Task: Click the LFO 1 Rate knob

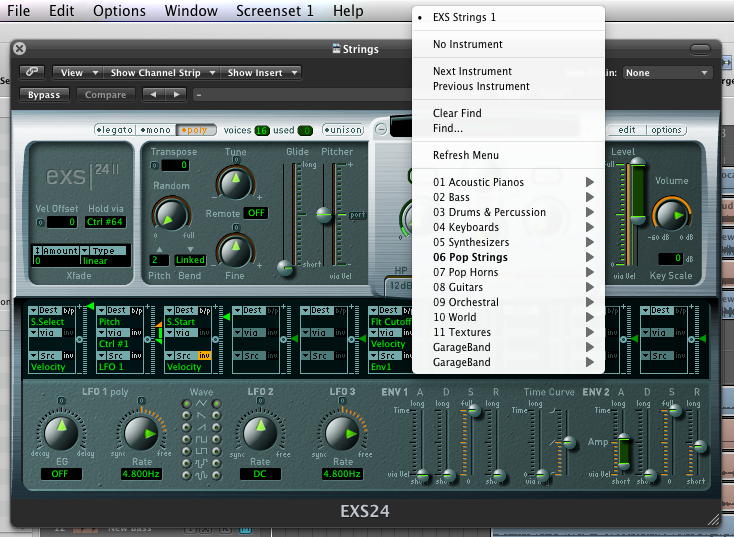Action: (141, 432)
